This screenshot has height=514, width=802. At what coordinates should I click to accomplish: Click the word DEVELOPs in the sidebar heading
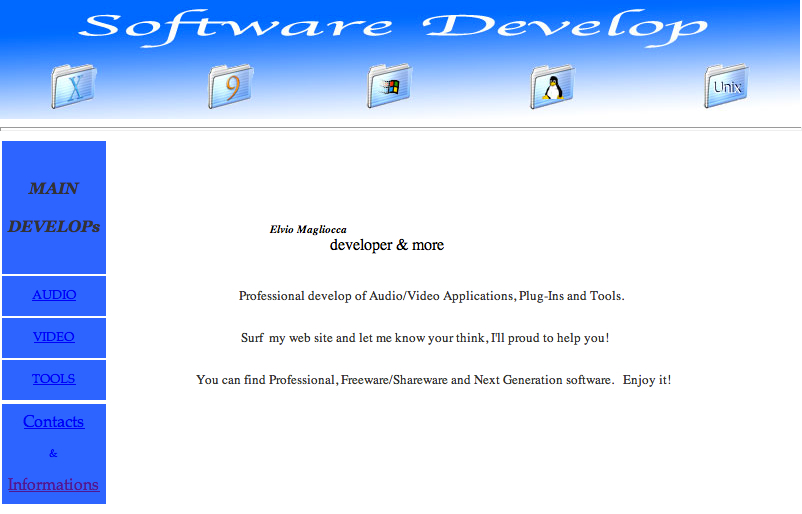[54, 227]
